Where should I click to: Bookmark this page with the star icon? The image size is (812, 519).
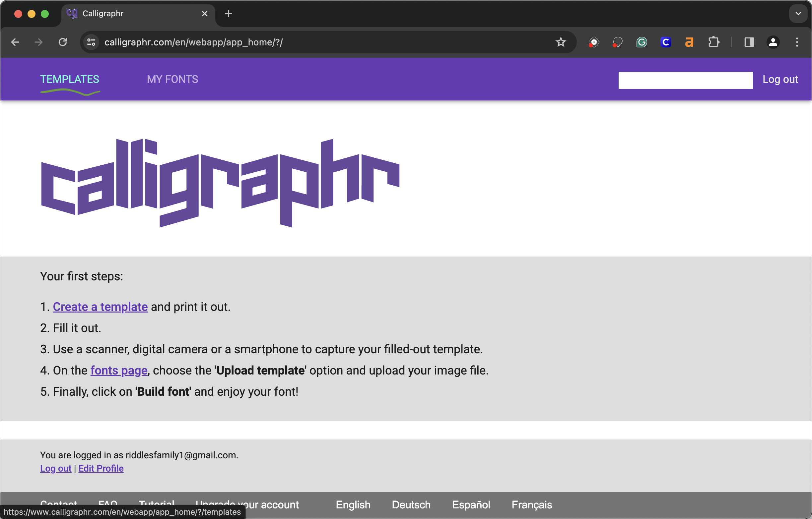point(561,42)
